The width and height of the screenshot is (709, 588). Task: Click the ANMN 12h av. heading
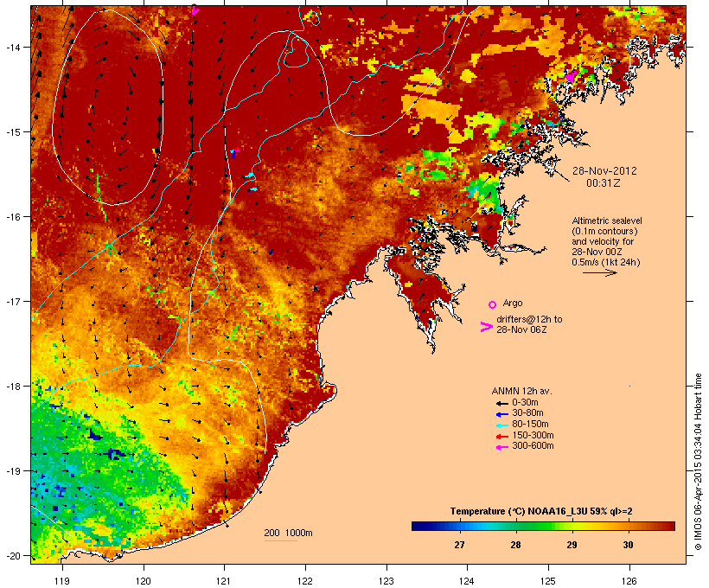521,391
